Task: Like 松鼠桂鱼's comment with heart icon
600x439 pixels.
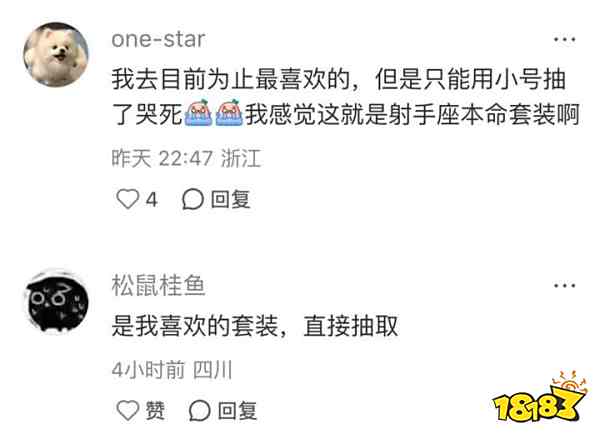Action: (x=127, y=410)
